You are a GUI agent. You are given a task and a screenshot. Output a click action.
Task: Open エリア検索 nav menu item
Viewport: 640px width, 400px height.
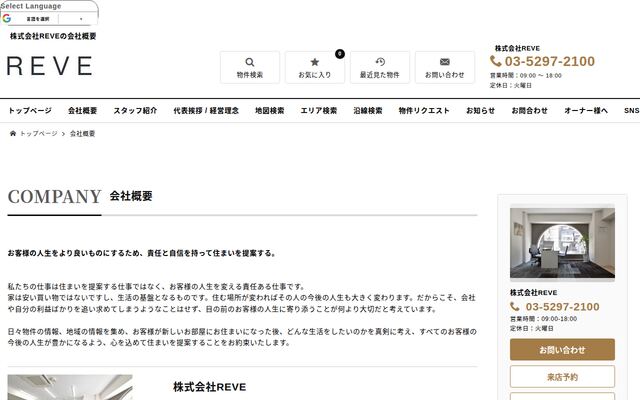[319, 111]
